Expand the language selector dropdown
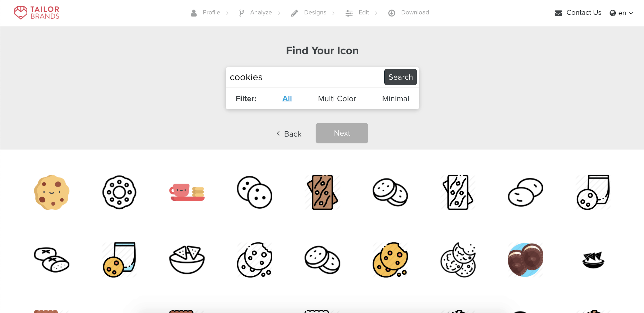644x313 pixels. coord(622,13)
